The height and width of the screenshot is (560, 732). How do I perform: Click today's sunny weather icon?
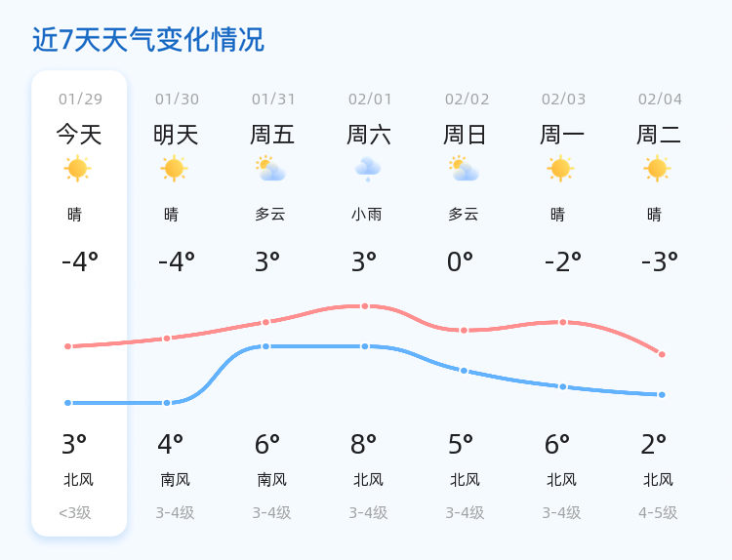pos(77,169)
